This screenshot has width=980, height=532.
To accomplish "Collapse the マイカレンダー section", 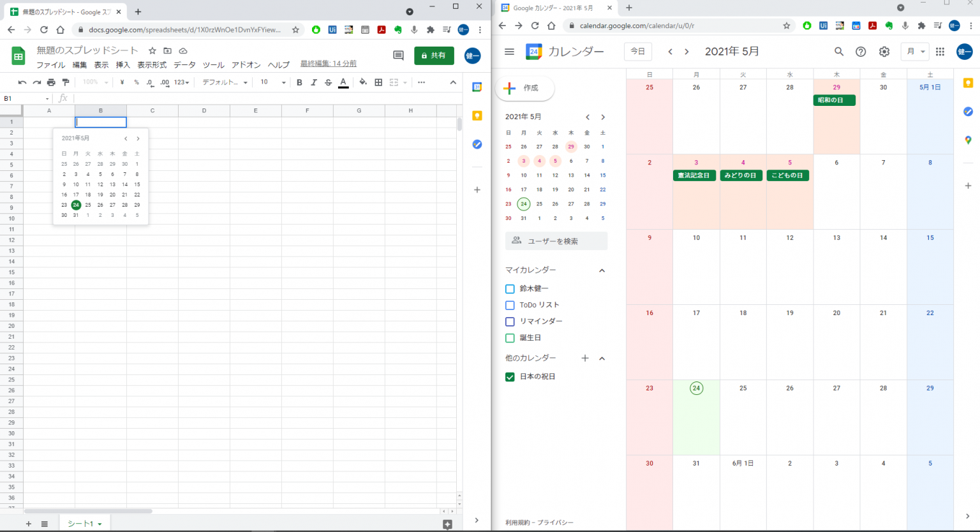I will [x=602, y=270].
